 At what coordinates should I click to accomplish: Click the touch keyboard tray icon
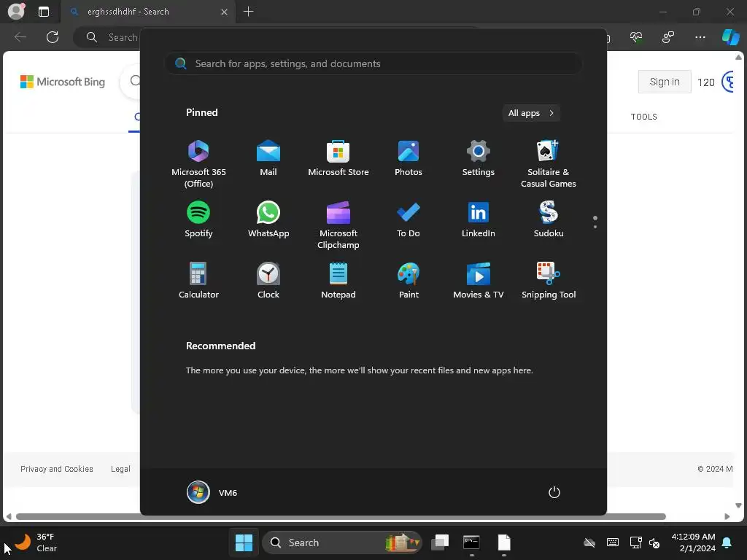point(613,542)
